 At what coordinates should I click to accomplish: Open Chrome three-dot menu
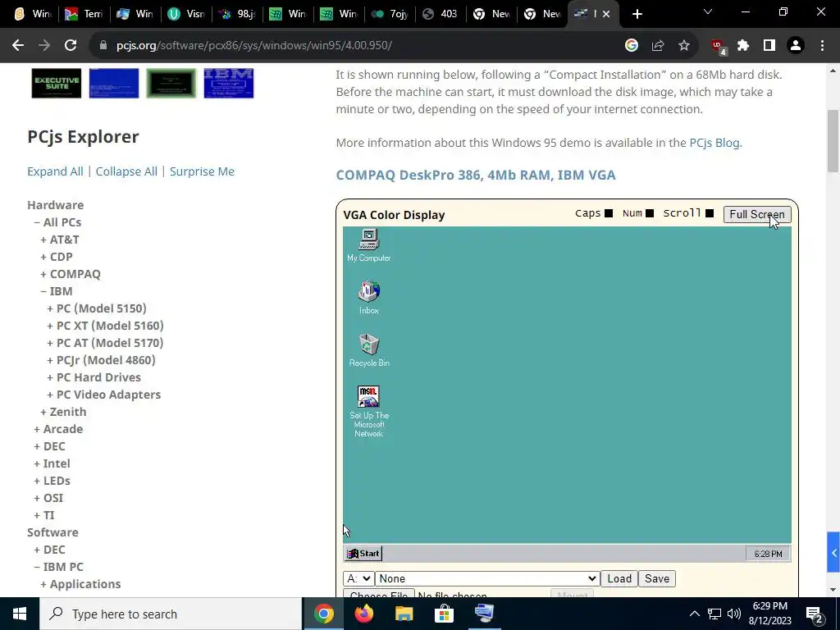[822, 46]
